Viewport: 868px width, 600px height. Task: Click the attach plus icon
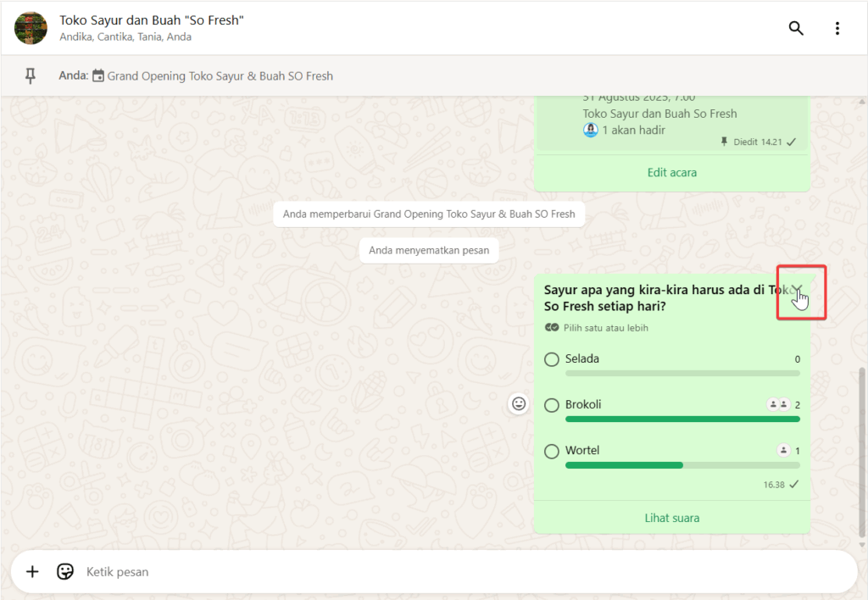[x=32, y=572]
